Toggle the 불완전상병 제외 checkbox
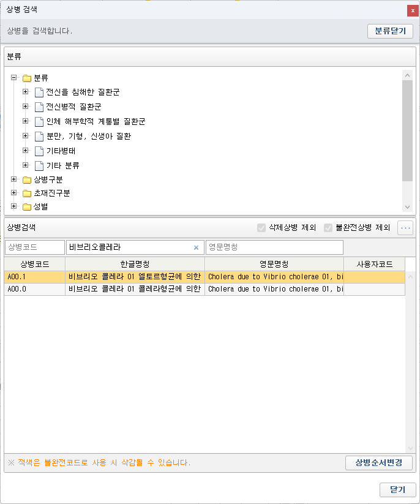The width and height of the screenshot is (420, 504). [x=328, y=228]
